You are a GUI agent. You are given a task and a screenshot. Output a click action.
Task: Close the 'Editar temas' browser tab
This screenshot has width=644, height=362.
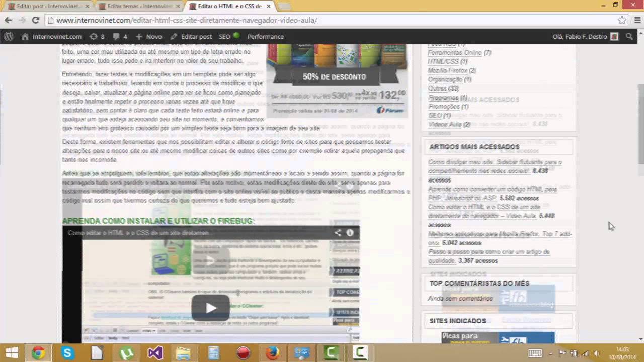pyautogui.click(x=178, y=6)
